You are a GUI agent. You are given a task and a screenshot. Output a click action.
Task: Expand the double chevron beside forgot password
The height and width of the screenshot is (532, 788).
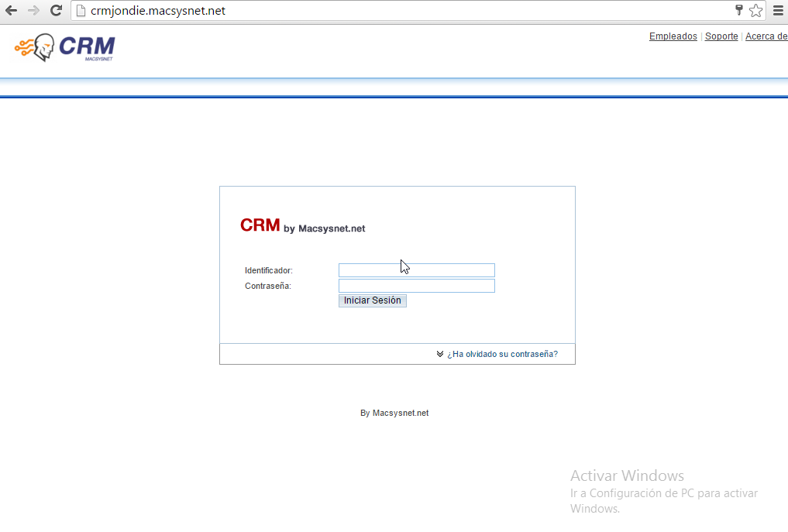pos(440,354)
